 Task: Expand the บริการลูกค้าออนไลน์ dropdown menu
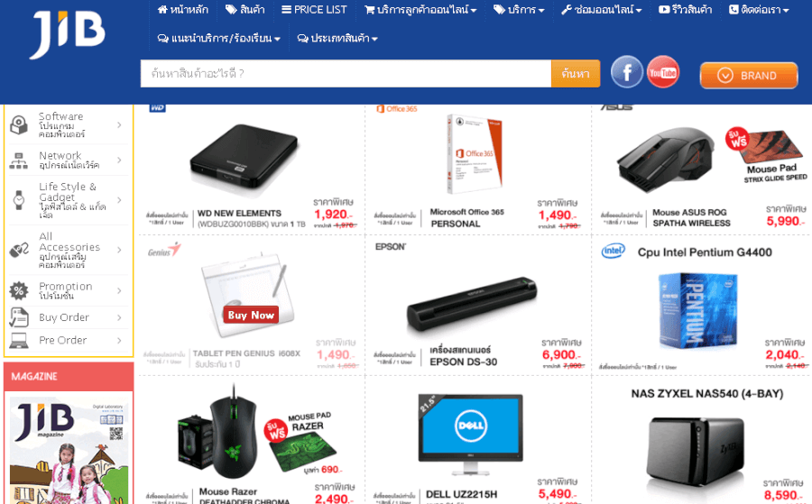coord(420,10)
